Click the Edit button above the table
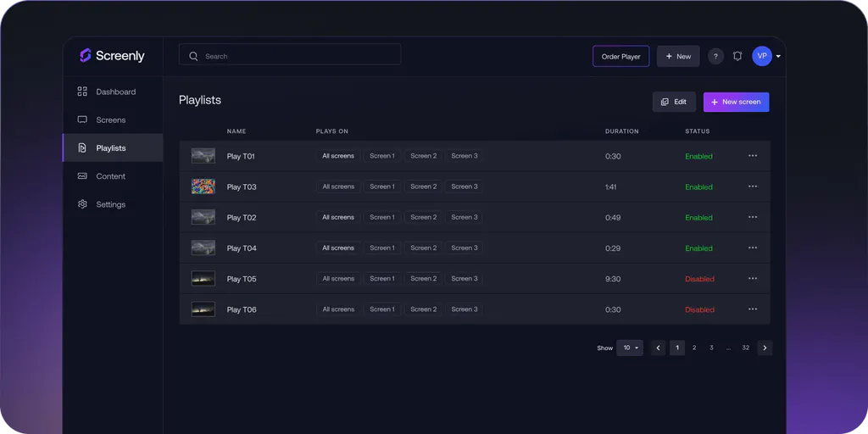This screenshot has width=868, height=434. (x=674, y=102)
